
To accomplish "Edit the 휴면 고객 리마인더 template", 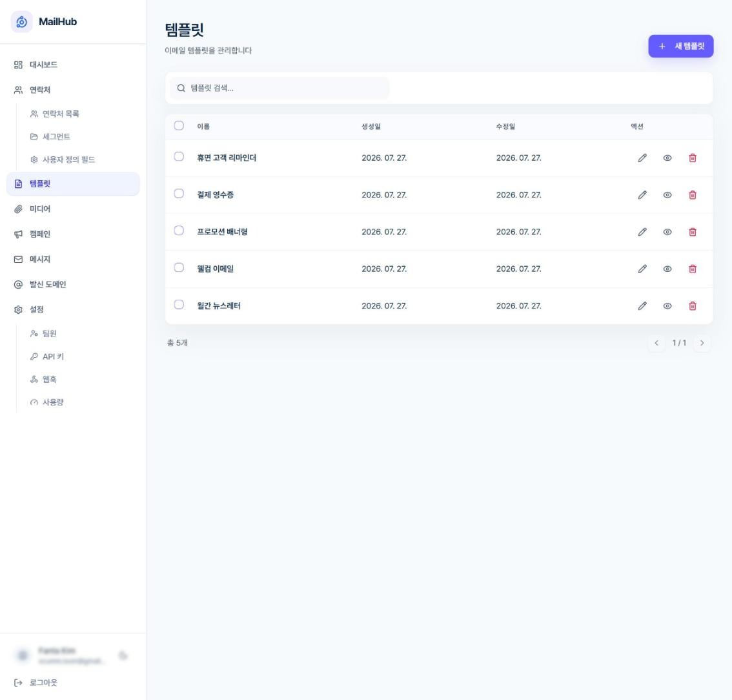I will click(642, 158).
